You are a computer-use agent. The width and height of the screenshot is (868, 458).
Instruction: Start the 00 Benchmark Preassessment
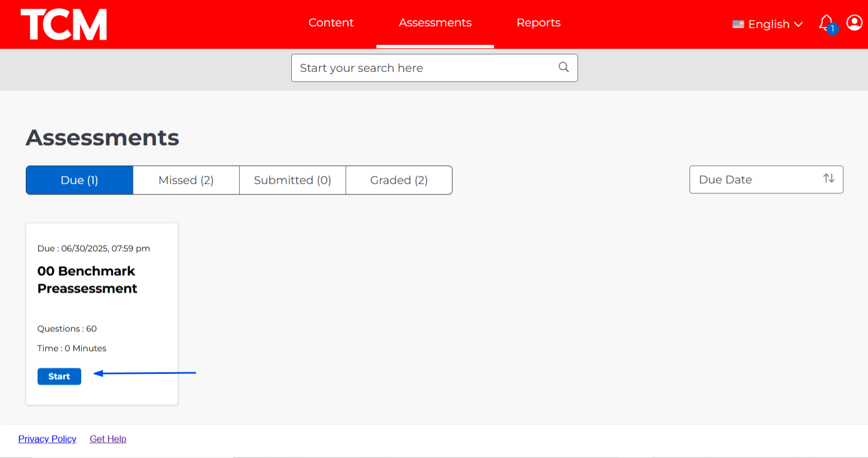pyautogui.click(x=59, y=376)
